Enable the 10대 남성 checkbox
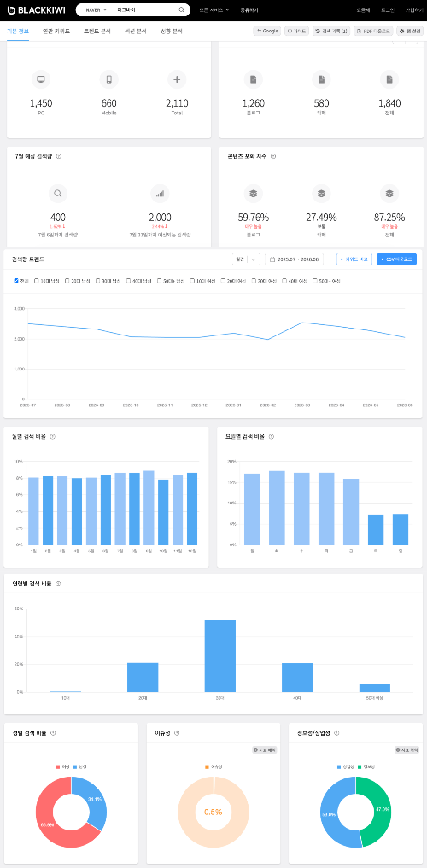The image size is (427, 868). pos(37,281)
